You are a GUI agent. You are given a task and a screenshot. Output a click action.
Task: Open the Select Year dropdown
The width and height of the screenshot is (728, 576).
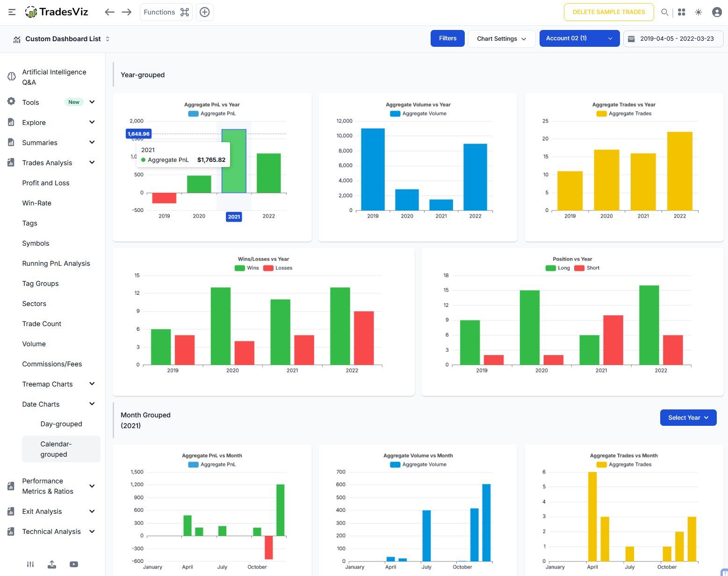[x=688, y=417]
